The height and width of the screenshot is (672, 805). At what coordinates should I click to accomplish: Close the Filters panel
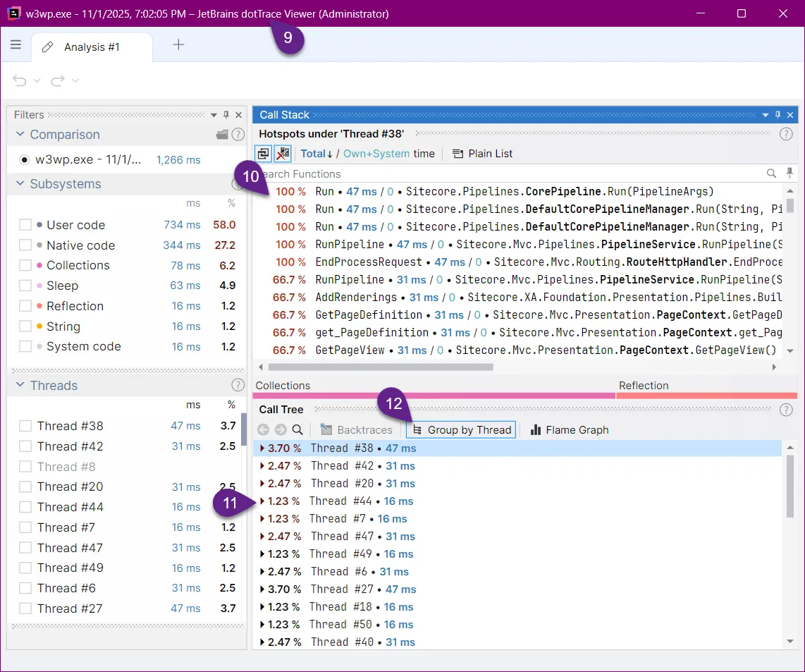238,115
